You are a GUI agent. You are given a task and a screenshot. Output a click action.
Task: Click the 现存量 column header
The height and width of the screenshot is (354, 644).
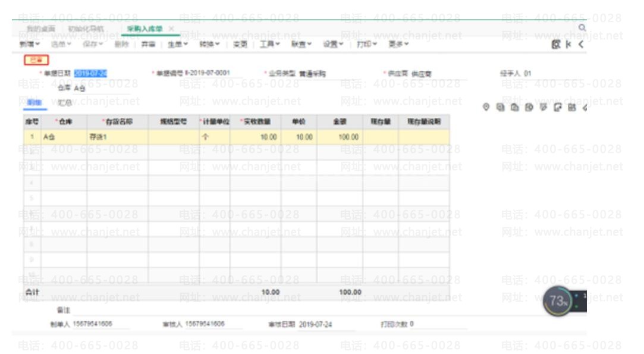tap(381, 122)
